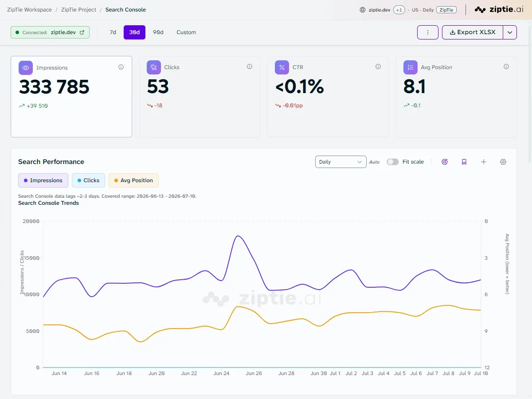Toggle the Fit scale switch

(393, 162)
